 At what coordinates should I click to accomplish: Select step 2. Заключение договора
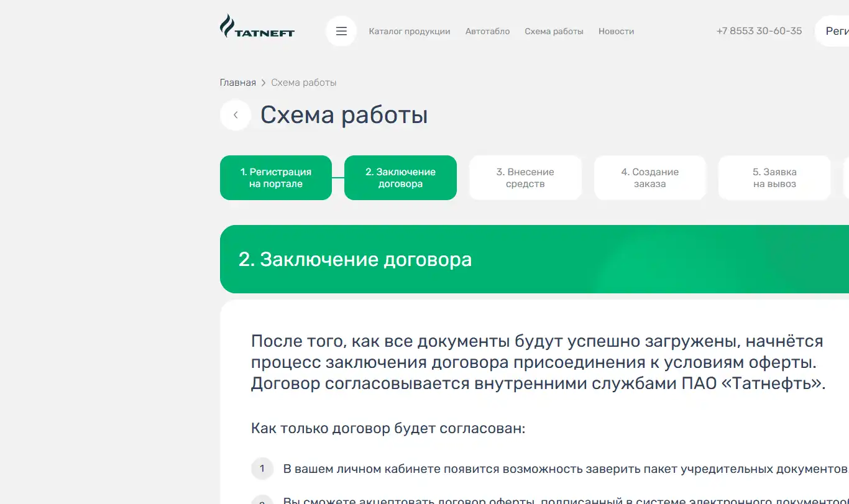[400, 178]
